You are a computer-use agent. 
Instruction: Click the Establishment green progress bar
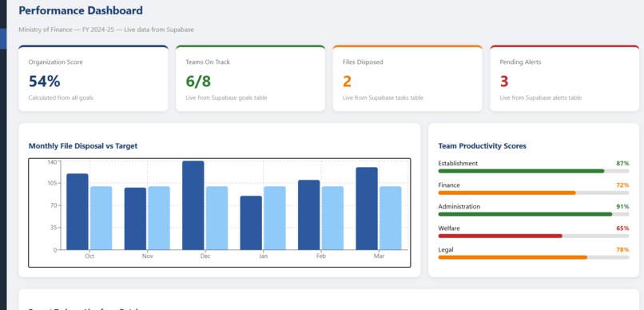[x=521, y=171]
